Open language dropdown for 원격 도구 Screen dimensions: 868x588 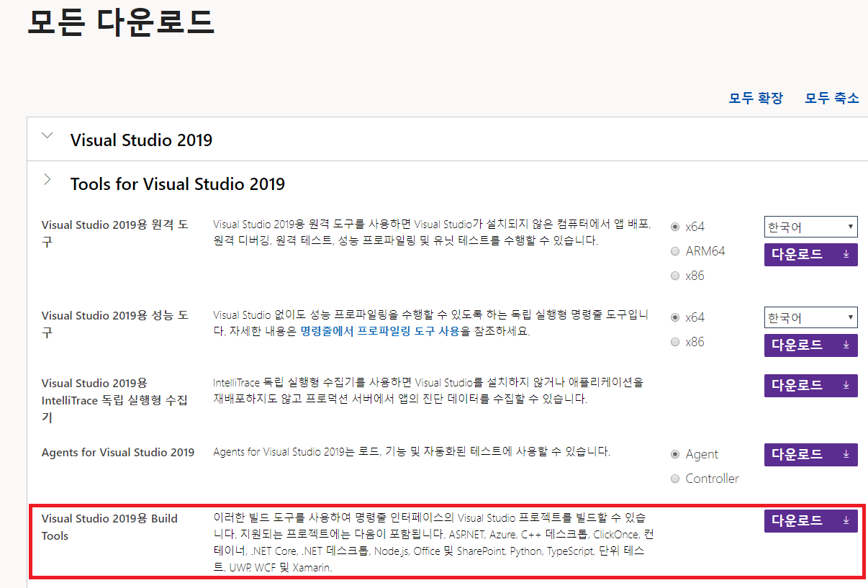[x=810, y=227]
